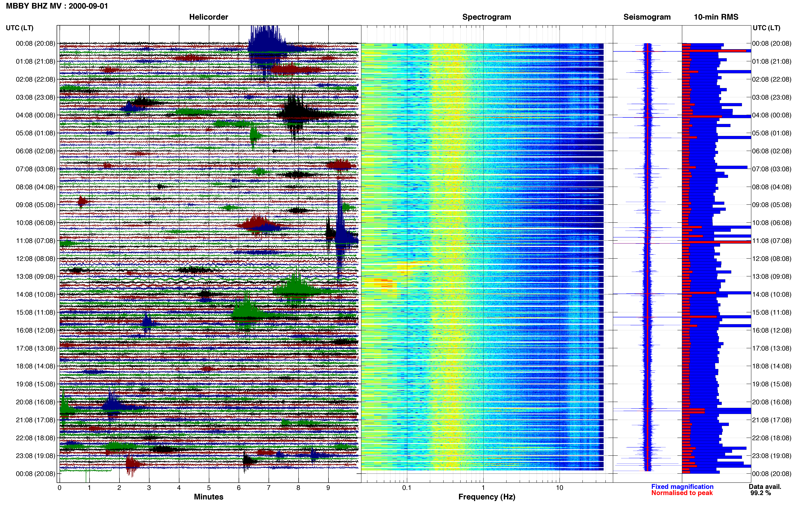Click the minute tick label '9'
Screen dimensions: 812x508
328,487
